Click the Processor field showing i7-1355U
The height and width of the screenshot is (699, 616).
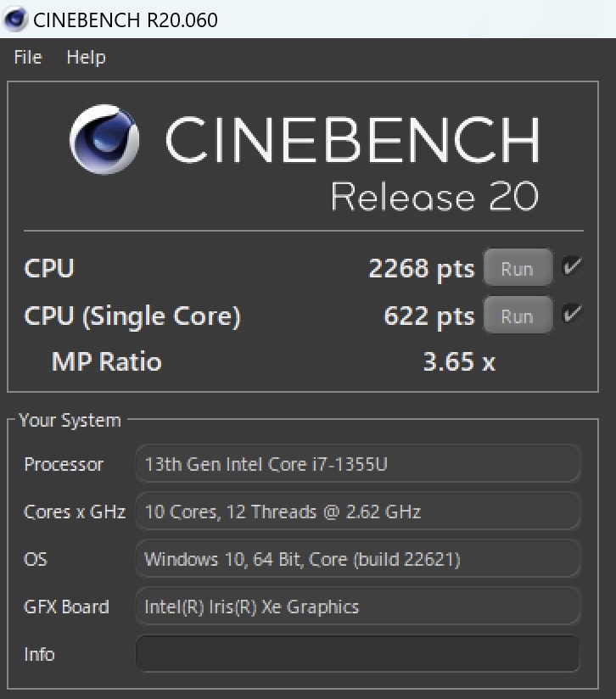click(x=357, y=464)
